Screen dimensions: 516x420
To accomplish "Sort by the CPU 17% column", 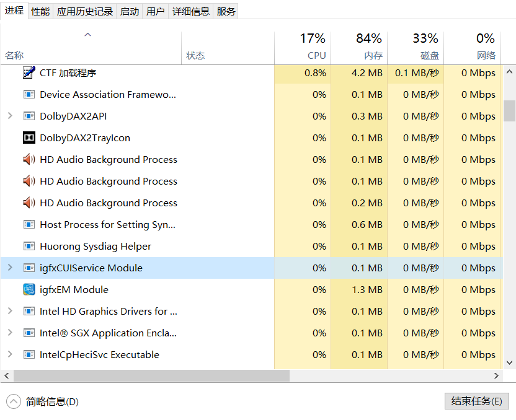I will tap(303, 48).
